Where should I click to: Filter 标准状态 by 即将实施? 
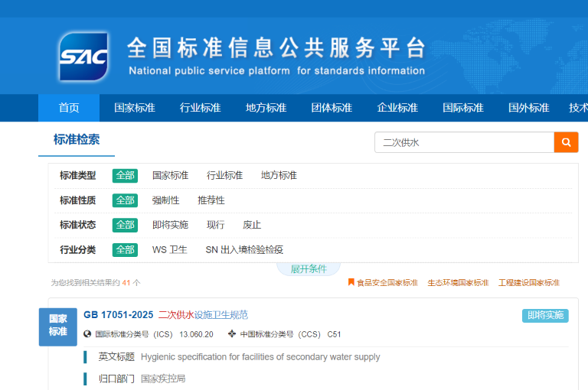click(170, 225)
